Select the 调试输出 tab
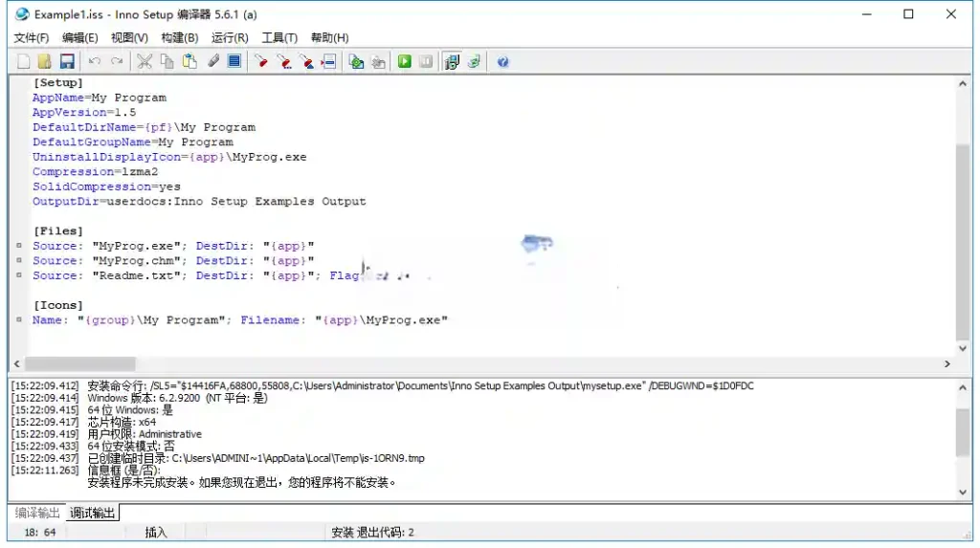This screenshot has height=548, width=980. click(x=93, y=514)
